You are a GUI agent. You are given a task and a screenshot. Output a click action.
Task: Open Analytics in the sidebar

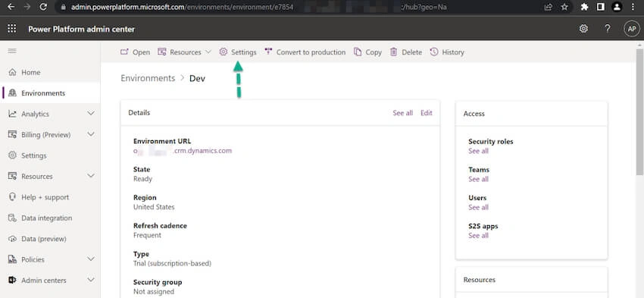50,114
